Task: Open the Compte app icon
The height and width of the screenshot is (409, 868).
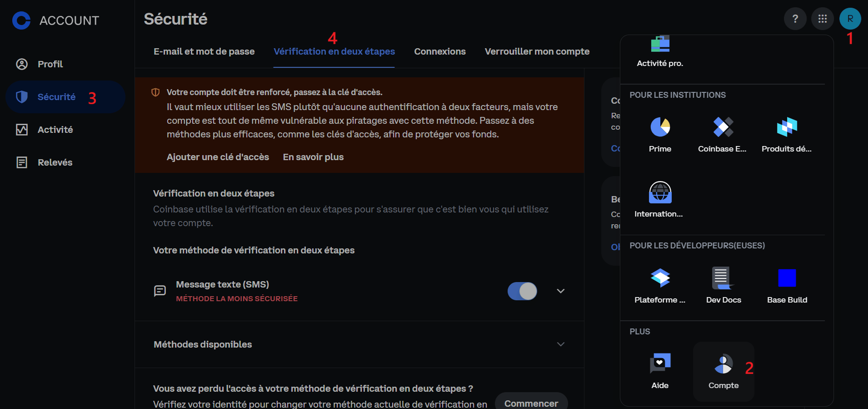Action: pos(723,364)
